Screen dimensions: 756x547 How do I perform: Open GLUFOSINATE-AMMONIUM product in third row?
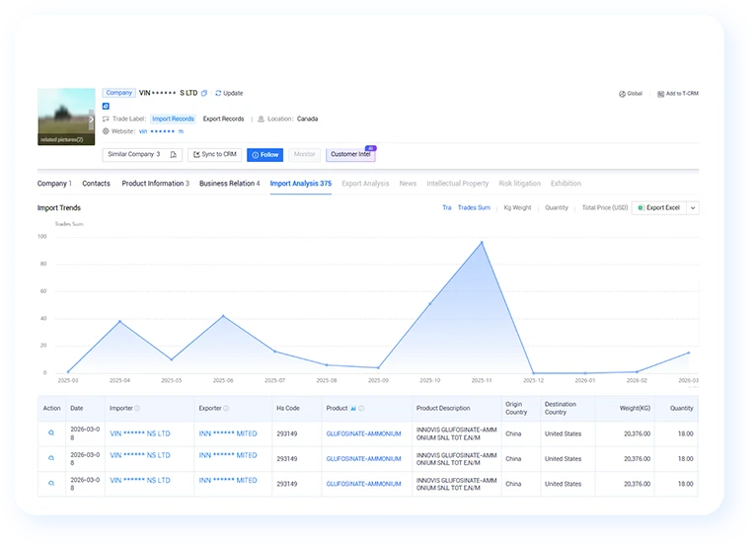(363, 484)
